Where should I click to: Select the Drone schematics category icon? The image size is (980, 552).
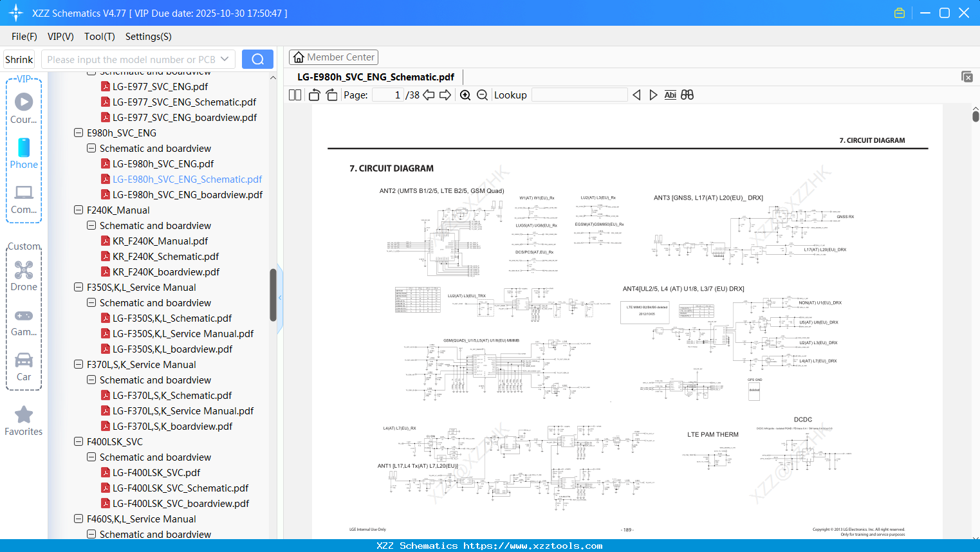point(23,270)
